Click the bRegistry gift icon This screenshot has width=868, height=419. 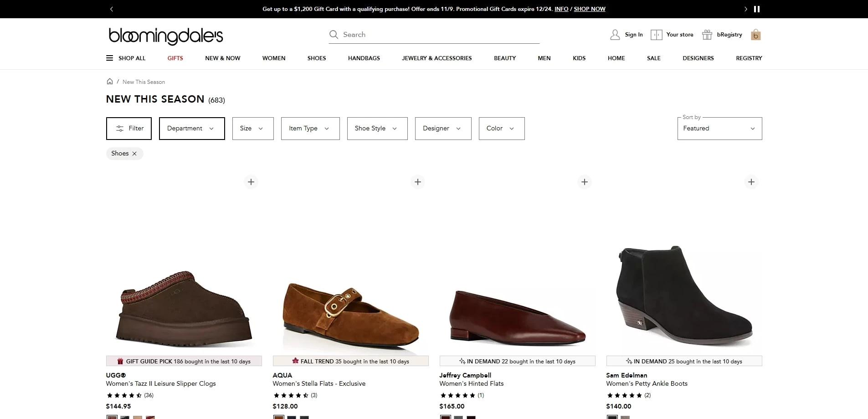point(707,35)
